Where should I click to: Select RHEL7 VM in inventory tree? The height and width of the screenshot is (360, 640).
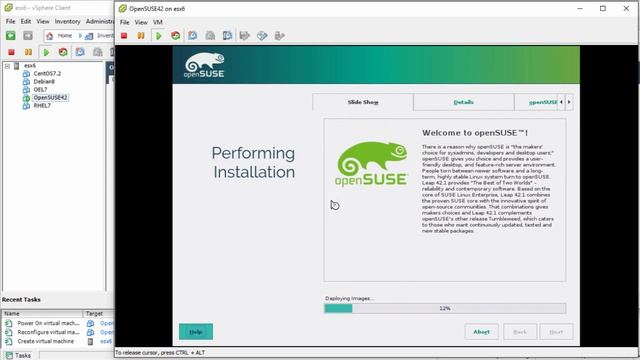click(x=42, y=106)
